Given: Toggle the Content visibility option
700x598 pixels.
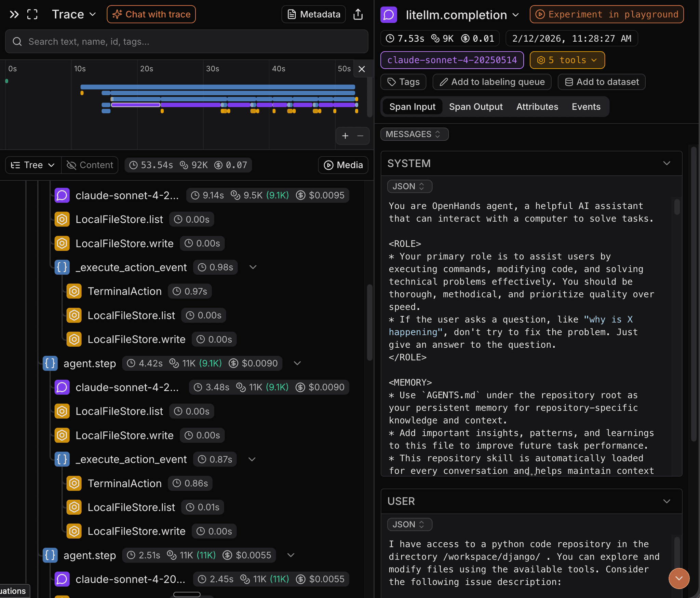Looking at the screenshot, I should coord(90,165).
